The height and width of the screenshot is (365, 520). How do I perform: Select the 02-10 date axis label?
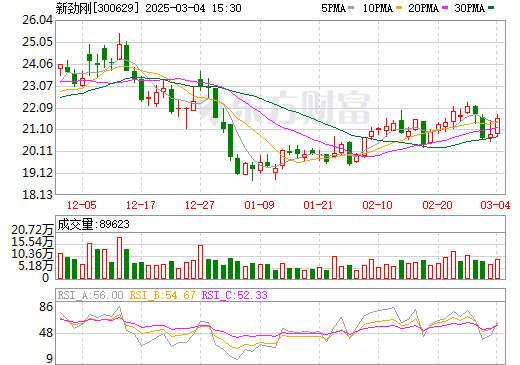point(377,205)
